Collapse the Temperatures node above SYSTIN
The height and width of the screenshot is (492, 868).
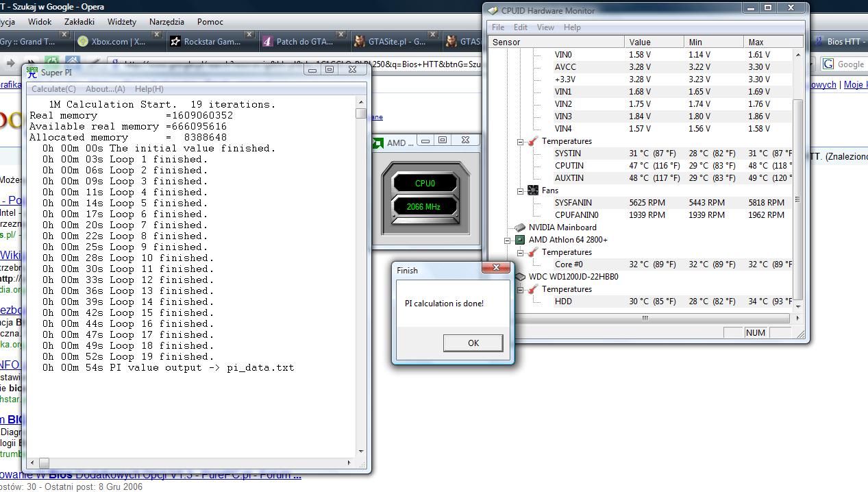pyautogui.click(x=521, y=142)
